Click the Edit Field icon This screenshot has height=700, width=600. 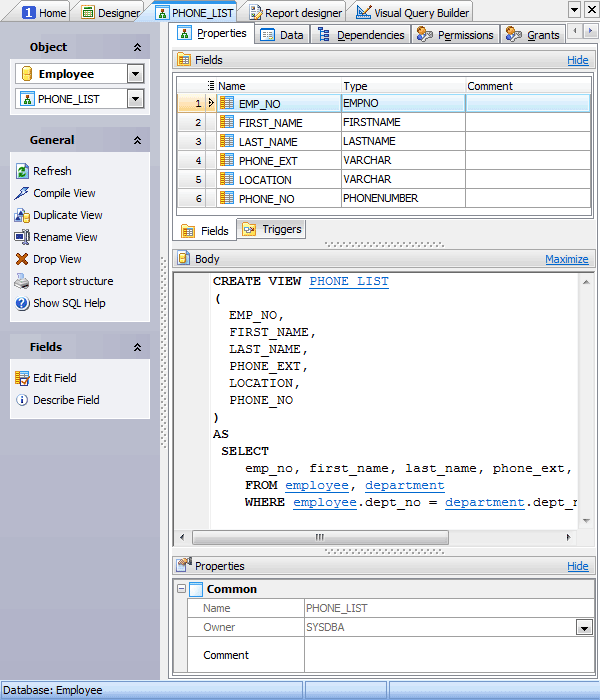click(23, 378)
